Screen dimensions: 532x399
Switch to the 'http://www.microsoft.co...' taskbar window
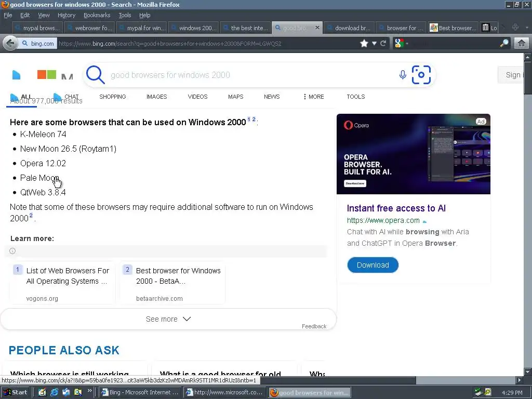[225, 392]
